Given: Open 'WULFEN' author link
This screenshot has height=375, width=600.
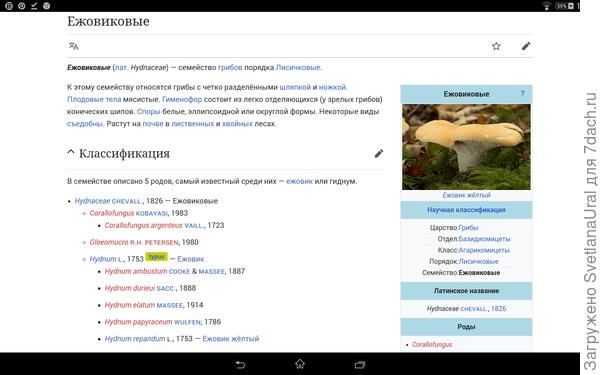Looking at the screenshot, I should 187,322.
